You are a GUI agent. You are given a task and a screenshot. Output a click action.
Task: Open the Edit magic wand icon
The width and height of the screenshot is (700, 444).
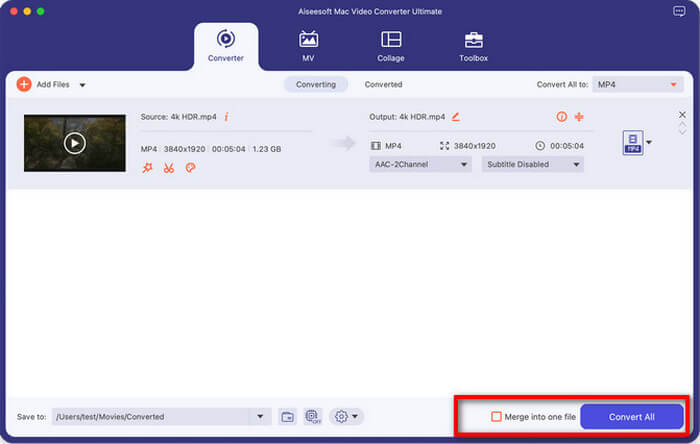tap(147, 168)
